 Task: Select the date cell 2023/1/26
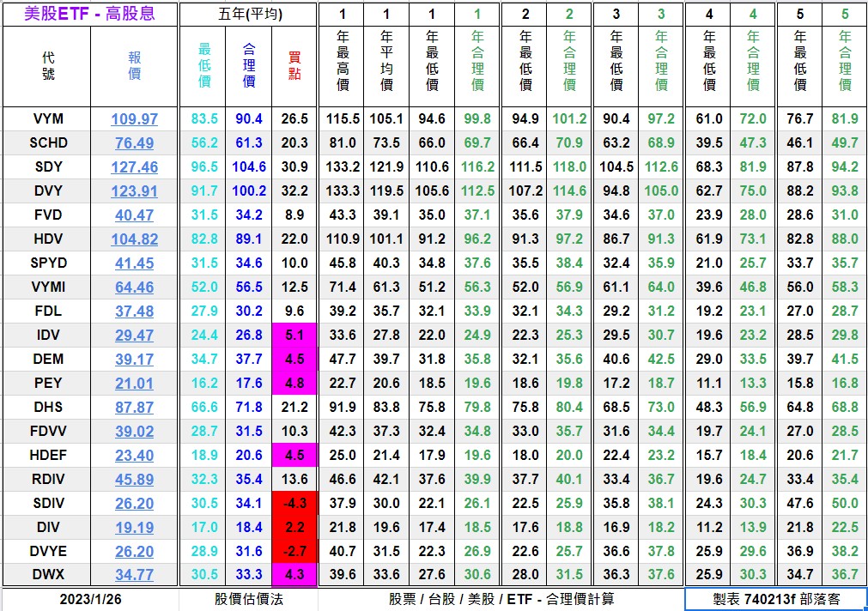[x=90, y=599]
